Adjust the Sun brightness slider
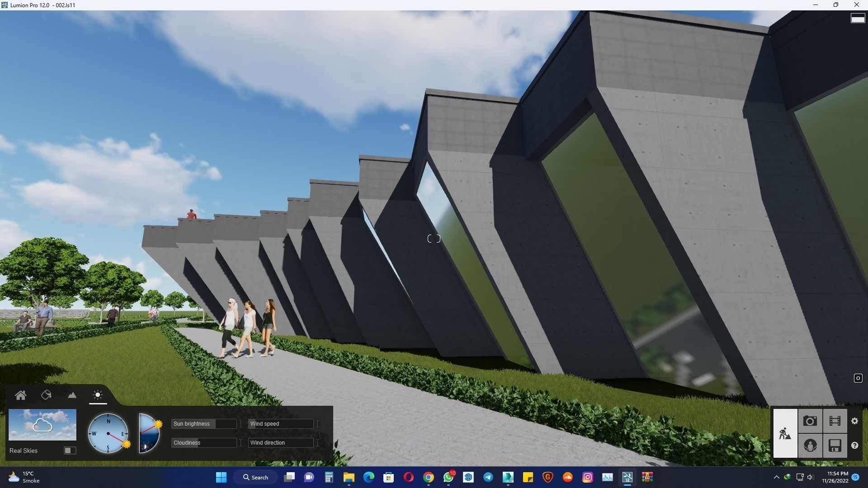The image size is (868, 488). coord(204,424)
